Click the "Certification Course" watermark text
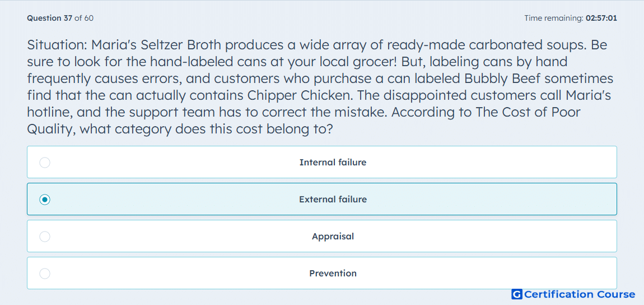Viewport: 644px width, 305px height. tap(580, 294)
